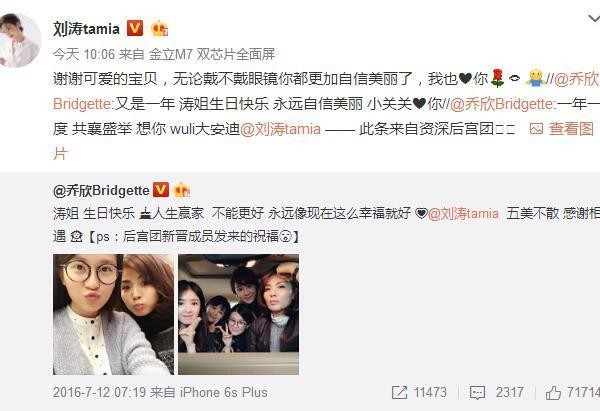Like the post with thumbs-up icon
600x411 pixels.
pyautogui.click(x=553, y=393)
